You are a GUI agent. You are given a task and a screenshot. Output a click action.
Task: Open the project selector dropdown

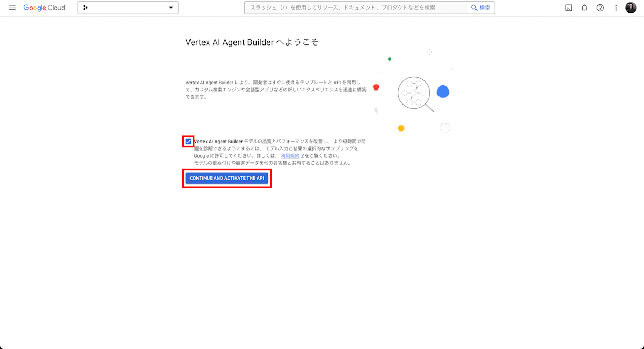coord(128,8)
